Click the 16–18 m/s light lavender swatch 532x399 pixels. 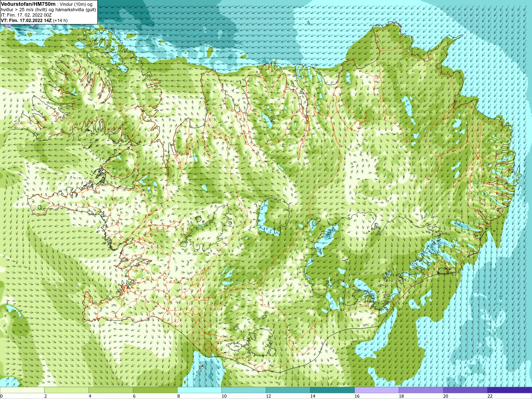377,390
